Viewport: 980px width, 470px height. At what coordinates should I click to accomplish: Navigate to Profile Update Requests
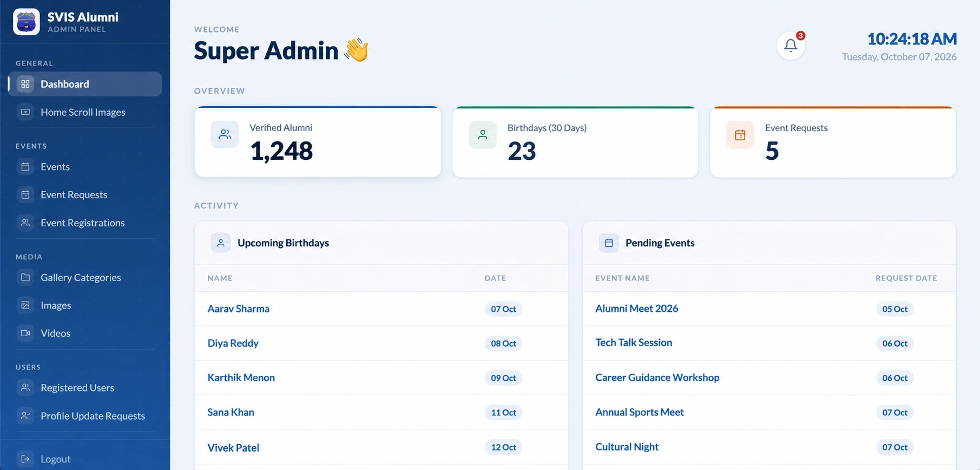(x=85, y=416)
